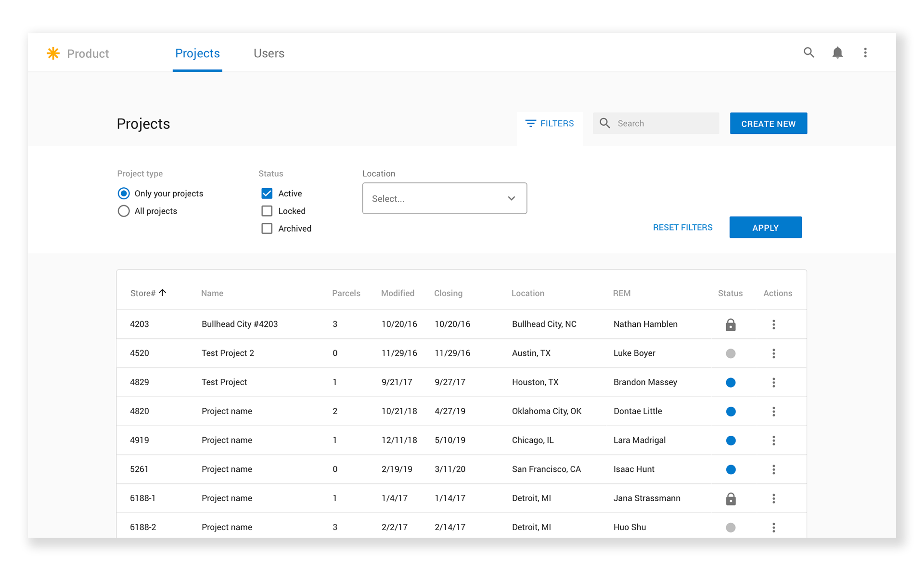Click location Oklahoma City, OK
924x571 pixels.
(547, 411)
